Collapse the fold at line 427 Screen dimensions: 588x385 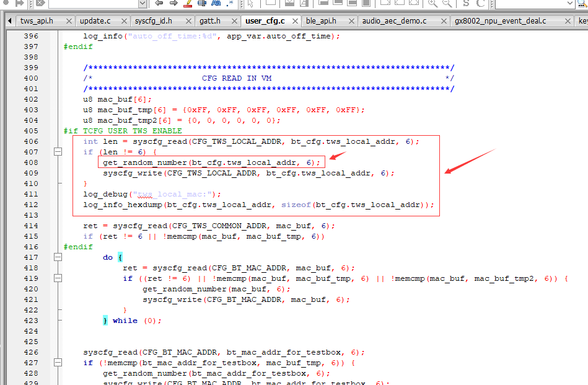[58, 363]
